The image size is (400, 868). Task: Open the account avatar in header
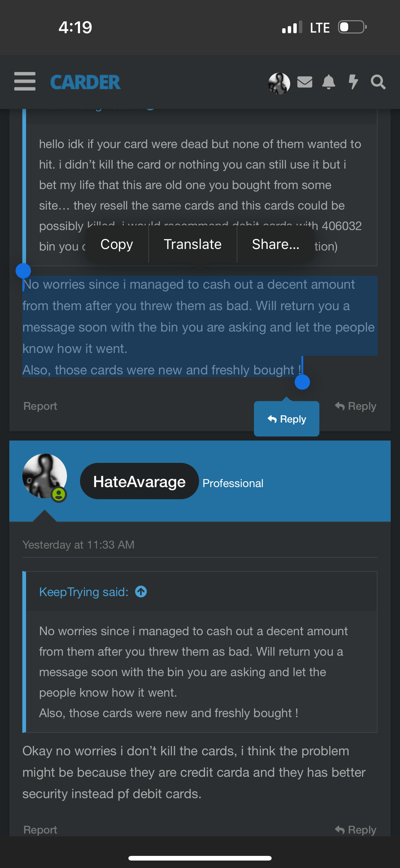tap(279, 83)
